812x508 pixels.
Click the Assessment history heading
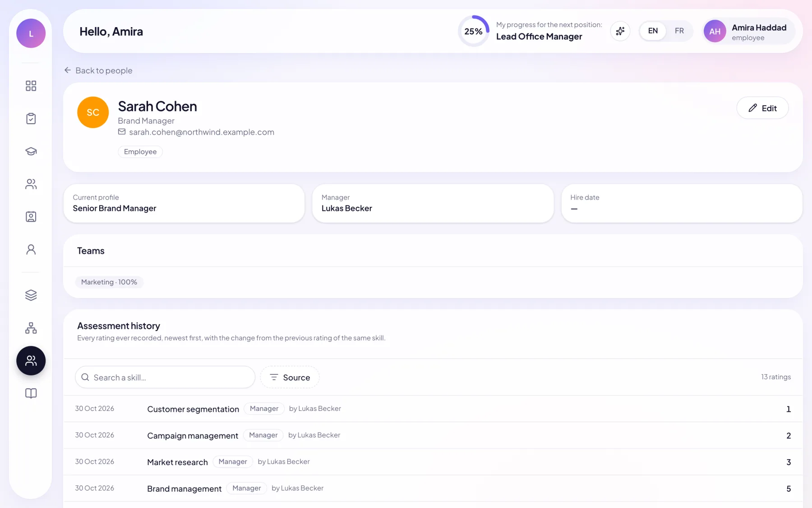119,326
